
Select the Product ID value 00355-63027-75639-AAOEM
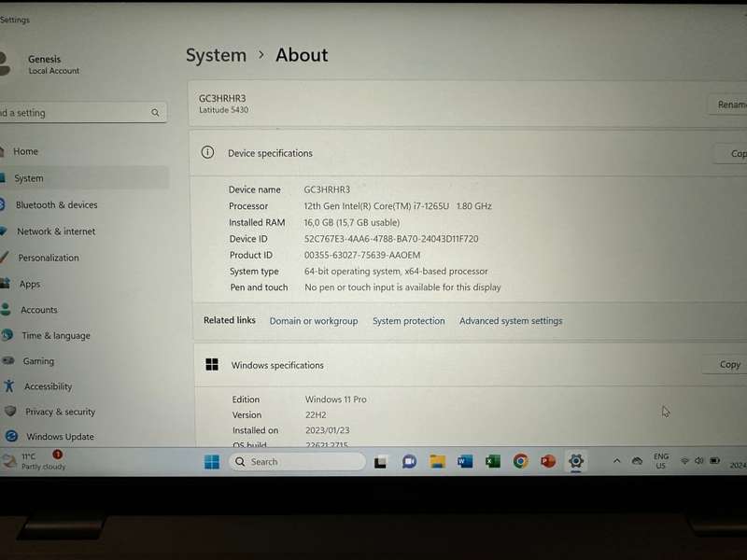[x=362, y=255]
